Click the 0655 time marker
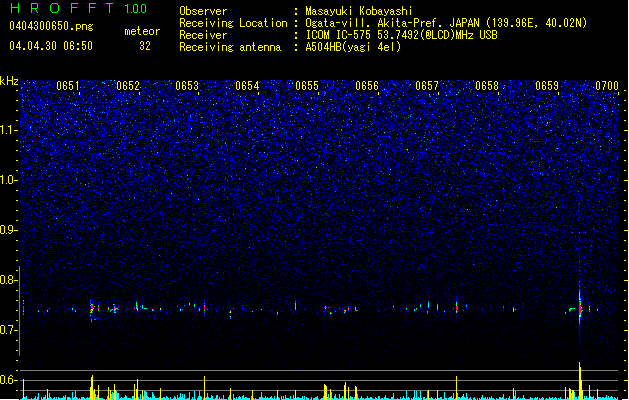 pyautogui.click(x=307, y=86)
